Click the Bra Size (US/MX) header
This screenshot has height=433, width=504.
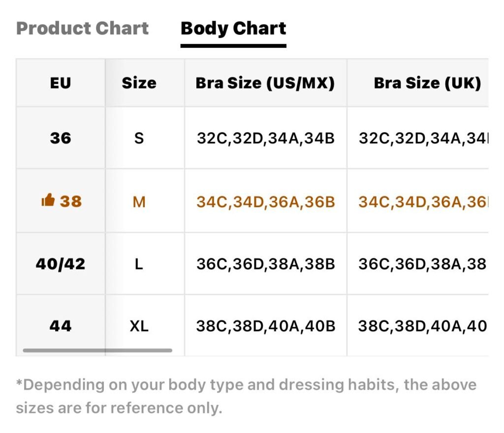(265, 83)
